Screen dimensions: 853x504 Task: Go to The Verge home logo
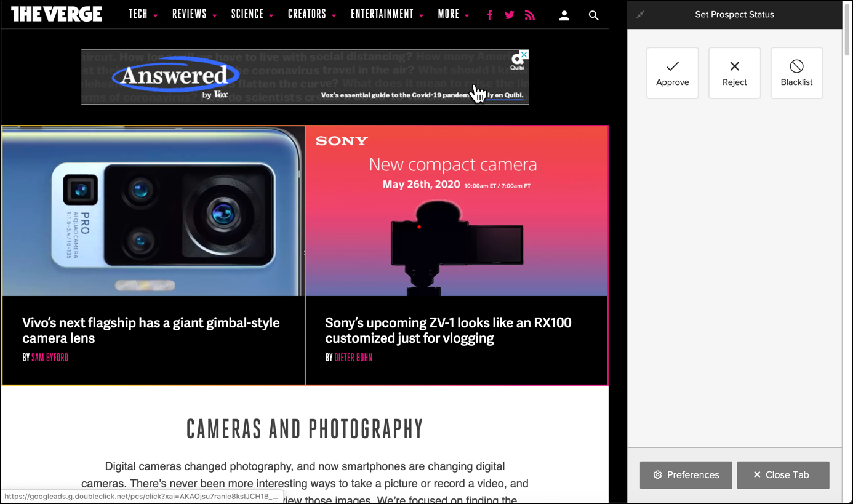click(57, 14)
